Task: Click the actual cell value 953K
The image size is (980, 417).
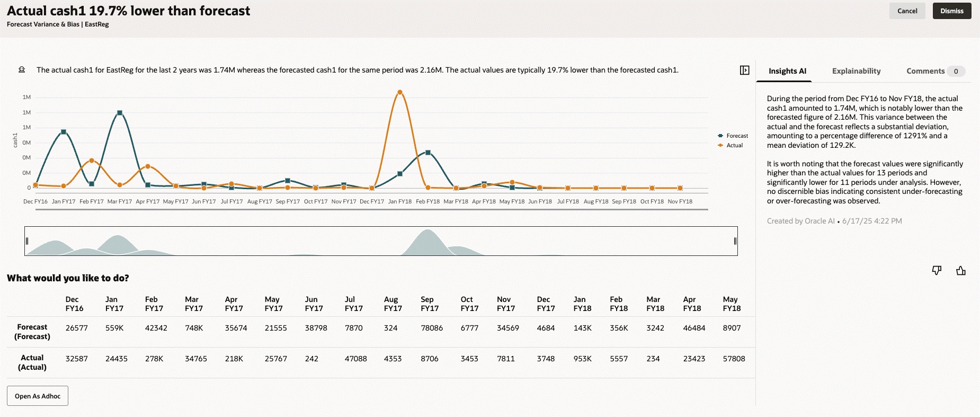Action: (582, 359)
